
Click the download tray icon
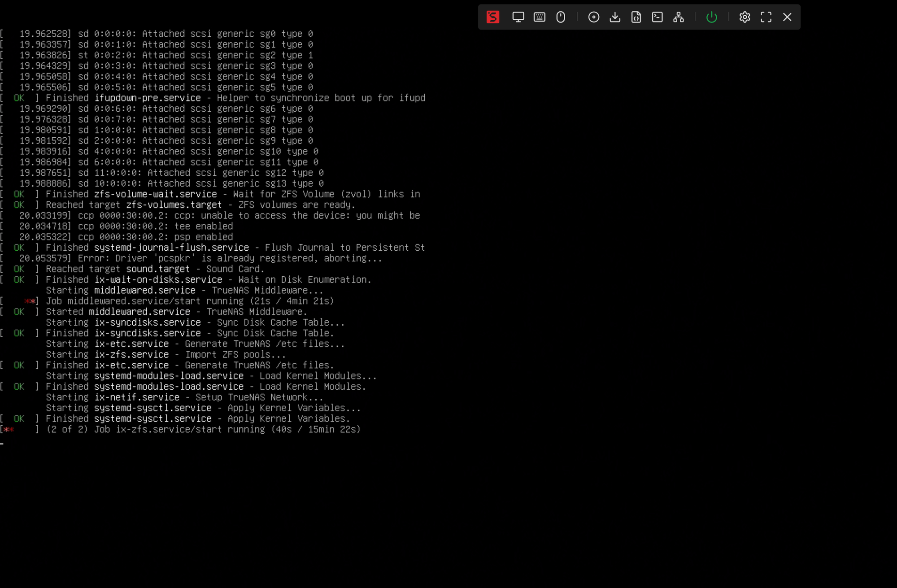pyautogui.click(x=615, y=17)
